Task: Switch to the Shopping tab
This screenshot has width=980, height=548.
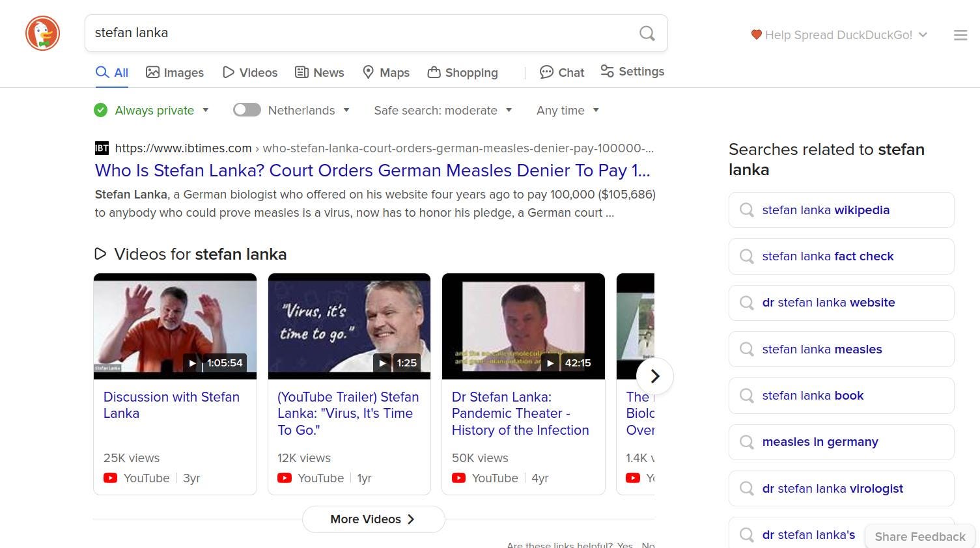Action: pyautogui.click(x=462, y=72)
